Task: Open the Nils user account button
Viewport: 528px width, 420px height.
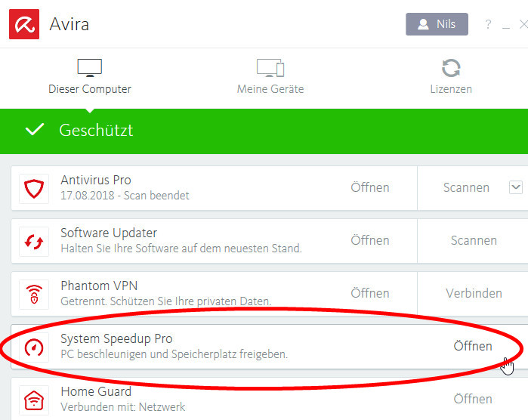Action: point(437,24)
